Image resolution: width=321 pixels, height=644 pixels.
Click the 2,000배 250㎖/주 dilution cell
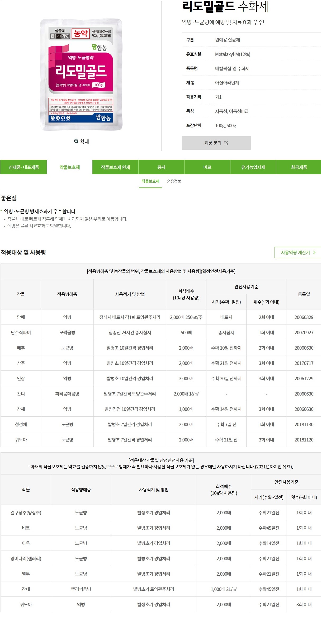click(186, 317)
